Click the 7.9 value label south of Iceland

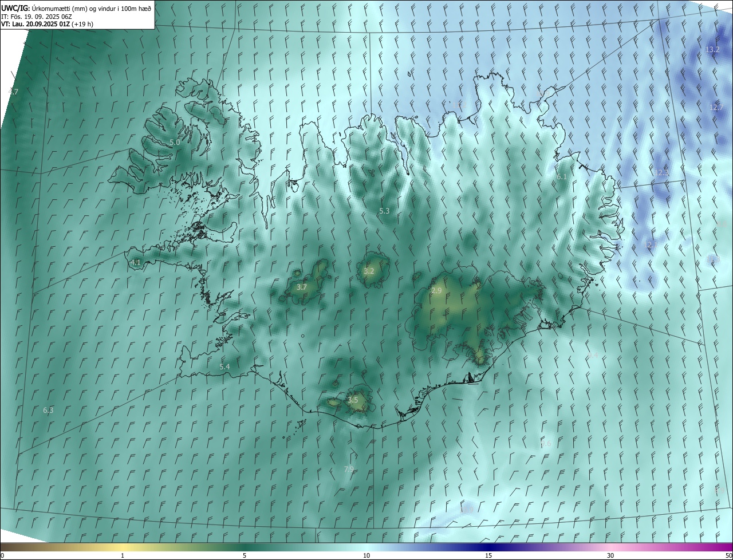pos(349,469)
